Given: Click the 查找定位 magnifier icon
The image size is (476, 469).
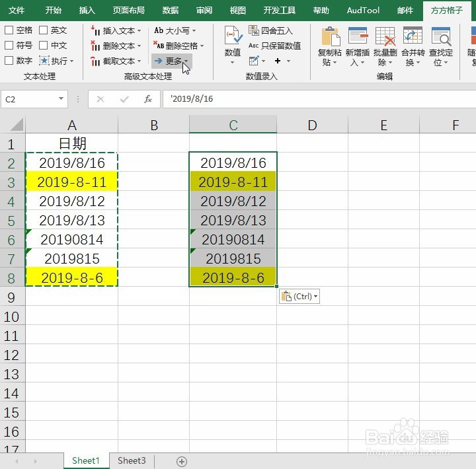Looking at the screenshot, I should (441, 36).
